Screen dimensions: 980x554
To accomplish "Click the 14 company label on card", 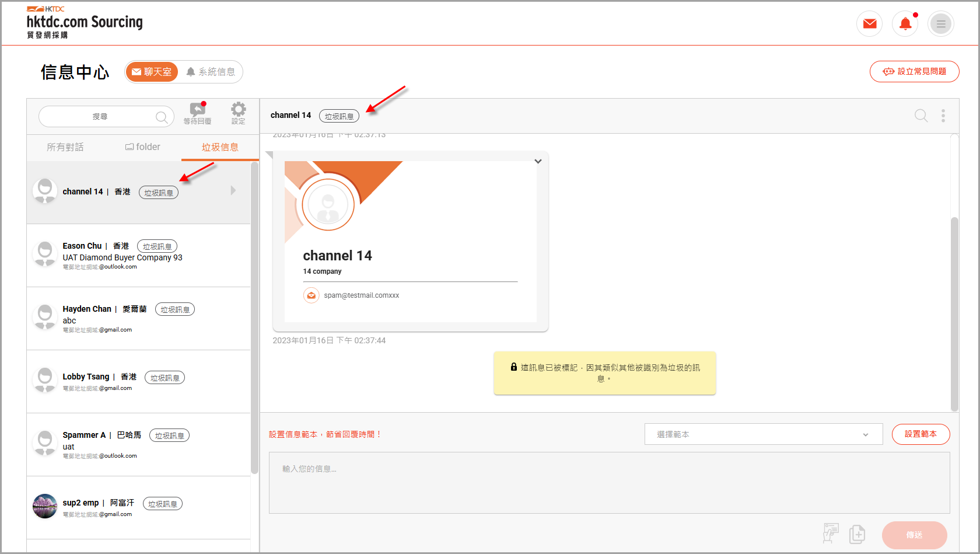I will [x=322, y=271].
